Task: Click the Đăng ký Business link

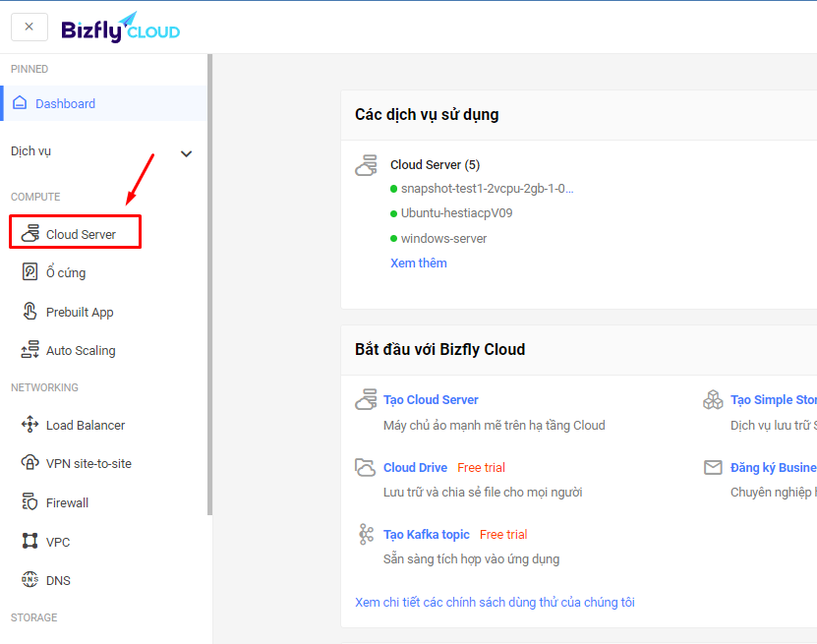Action: coord(774,467)
